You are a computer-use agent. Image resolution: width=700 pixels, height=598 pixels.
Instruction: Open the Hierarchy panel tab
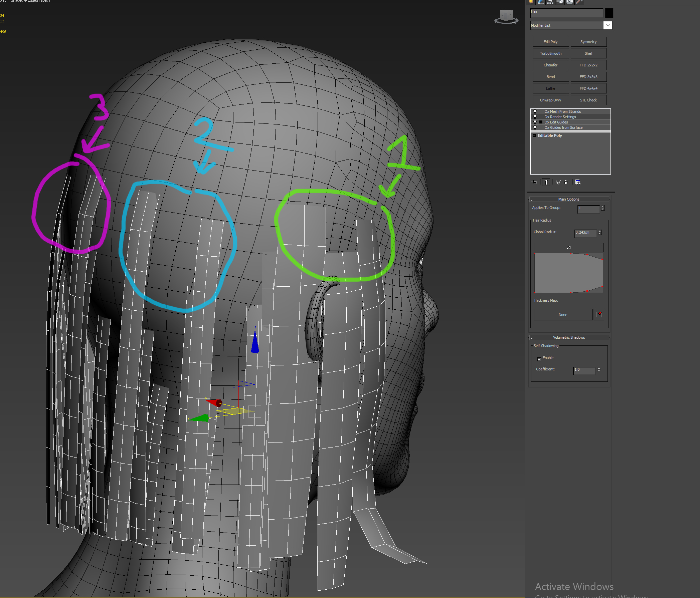pos(550,1)
